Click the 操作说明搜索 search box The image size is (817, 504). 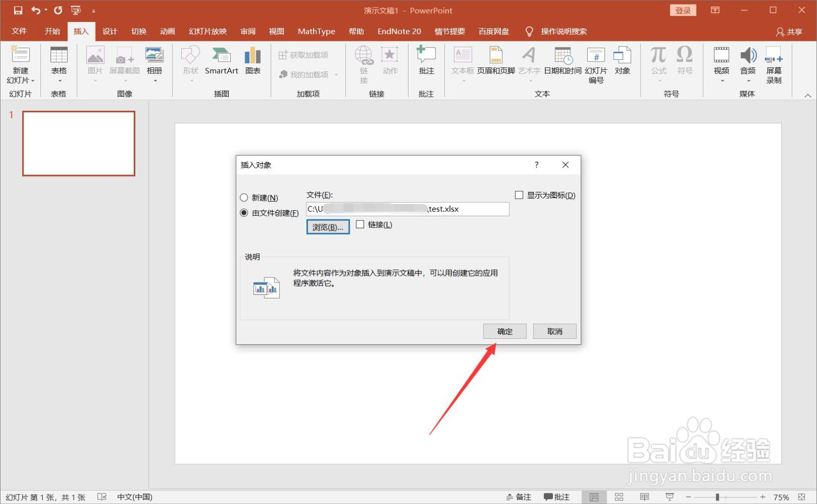click(x=564, y=31)
